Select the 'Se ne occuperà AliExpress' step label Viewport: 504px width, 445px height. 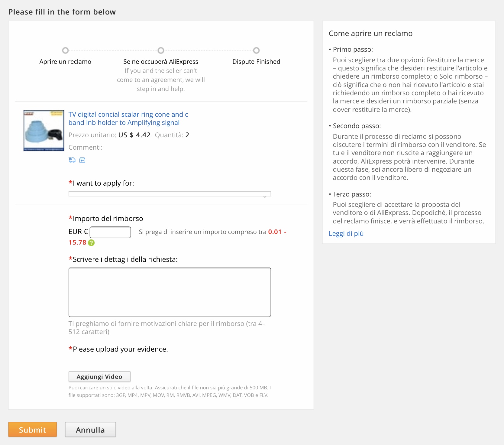tap(161, 62)
